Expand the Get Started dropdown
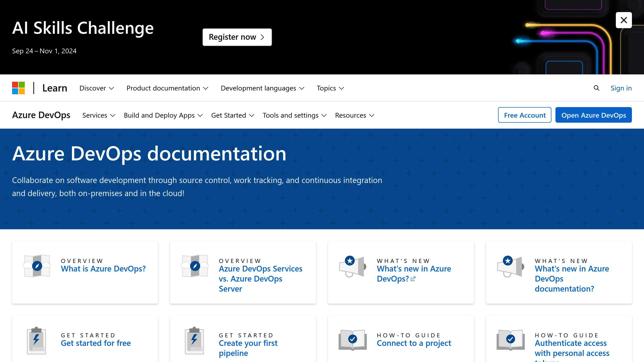This screenshot has width=644, height=362. [233, 115]
